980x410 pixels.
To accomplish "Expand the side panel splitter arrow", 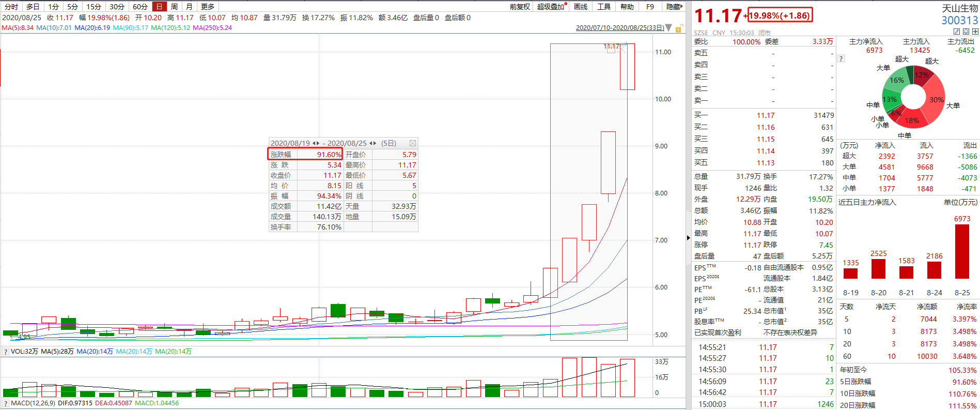I will (688, 238).
